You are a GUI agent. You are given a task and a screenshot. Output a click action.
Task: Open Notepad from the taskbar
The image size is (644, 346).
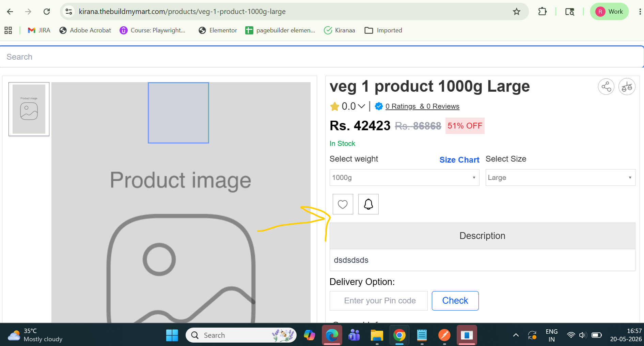pos(422,335)
